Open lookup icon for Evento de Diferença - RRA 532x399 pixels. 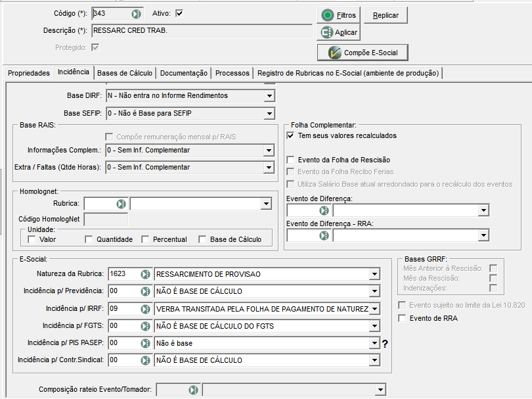tap(324, 235)
